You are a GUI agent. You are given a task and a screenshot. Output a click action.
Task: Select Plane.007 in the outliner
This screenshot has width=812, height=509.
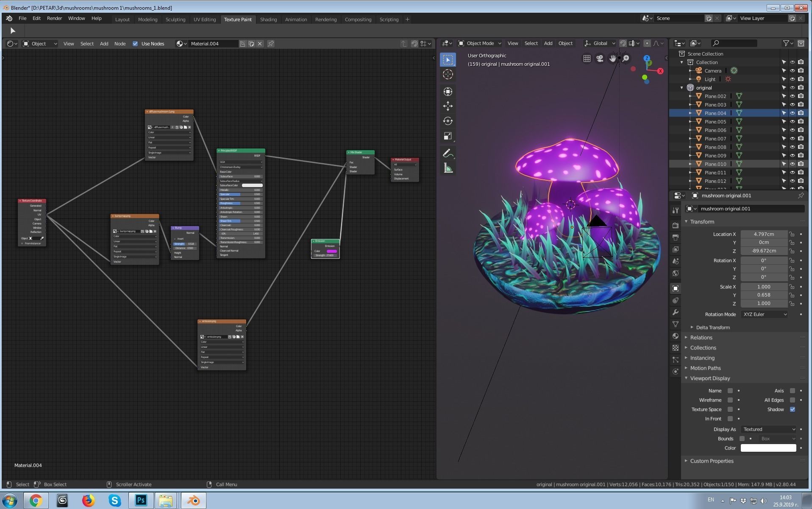tap(715, 139)
